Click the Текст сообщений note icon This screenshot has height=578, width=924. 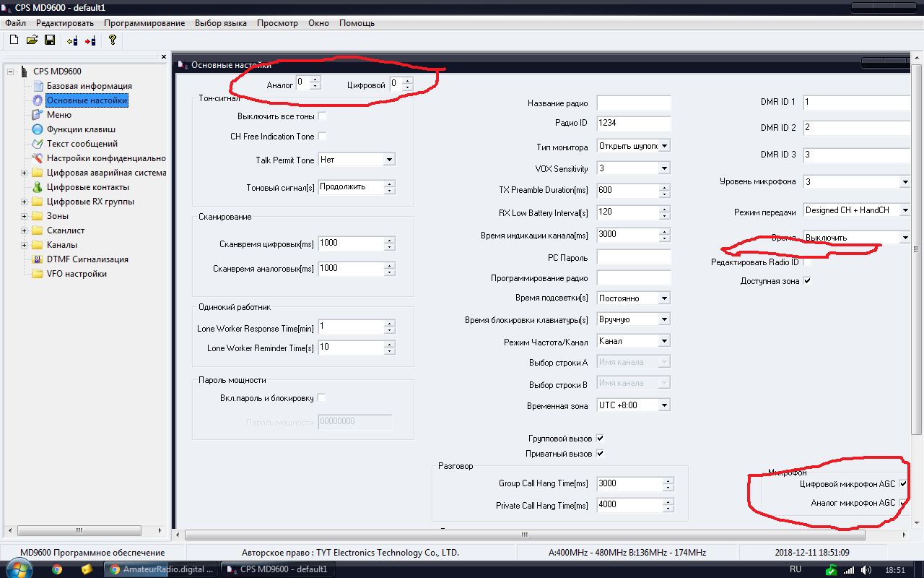tap(38, 144)
